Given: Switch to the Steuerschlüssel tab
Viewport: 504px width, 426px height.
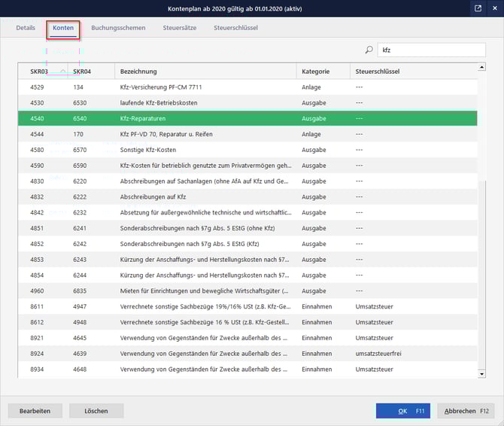Looking at the screenshot, I should tap(236, 28).
